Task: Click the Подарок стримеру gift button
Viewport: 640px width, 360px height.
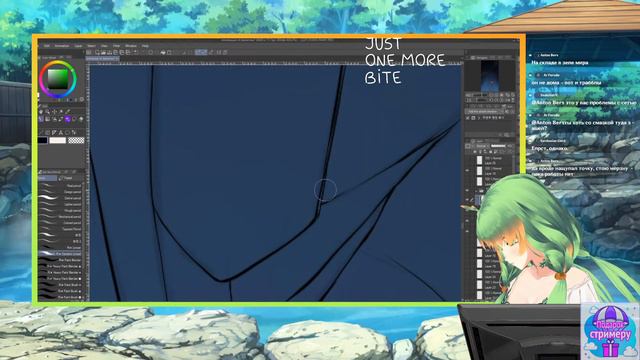Action: click(x=609, y=331)
